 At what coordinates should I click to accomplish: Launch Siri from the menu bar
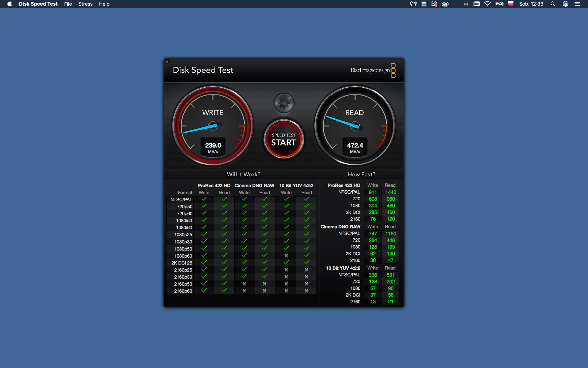pos(566,4)
